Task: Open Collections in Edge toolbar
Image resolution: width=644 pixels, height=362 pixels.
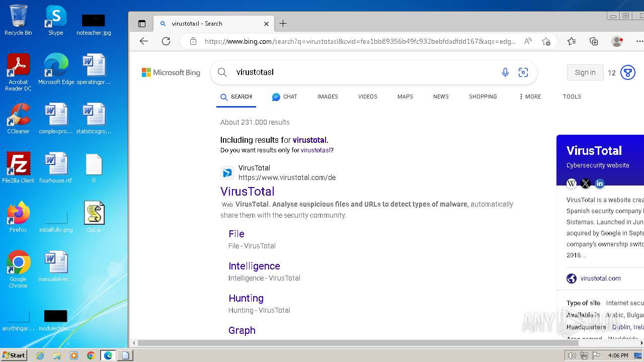Action: tap(594, 41)
